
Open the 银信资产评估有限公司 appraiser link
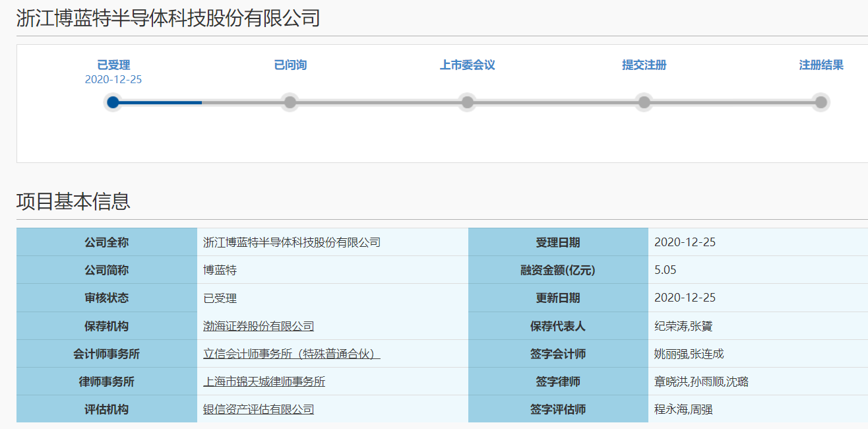point(259,409)
